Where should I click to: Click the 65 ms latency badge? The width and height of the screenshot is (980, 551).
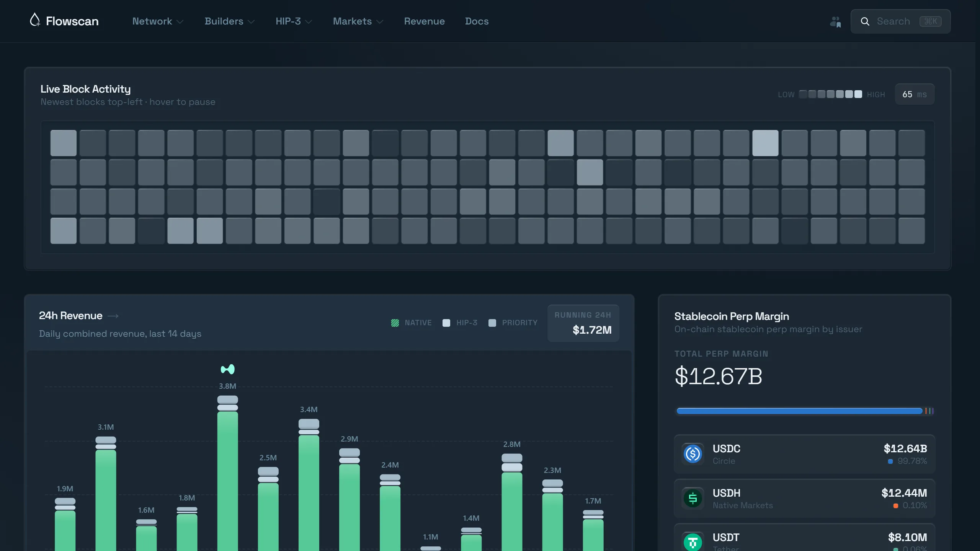(x=915, y=94)
